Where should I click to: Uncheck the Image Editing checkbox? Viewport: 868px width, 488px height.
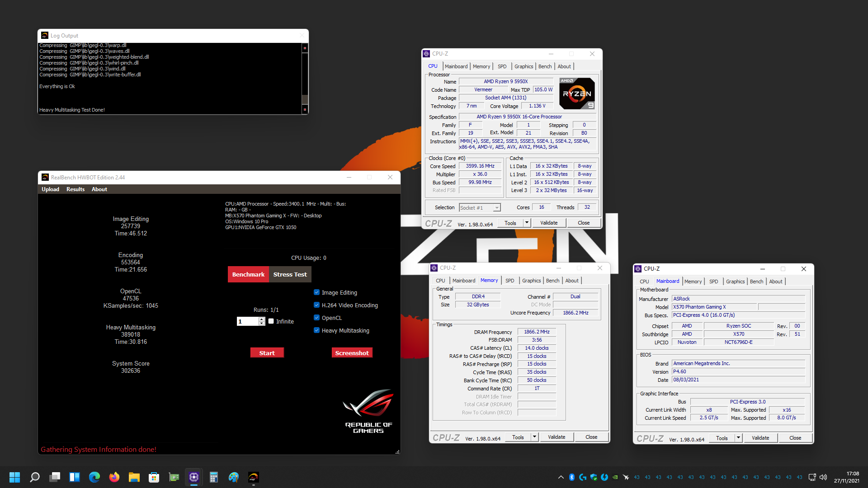pyautogui.click(x=317, y=292)
